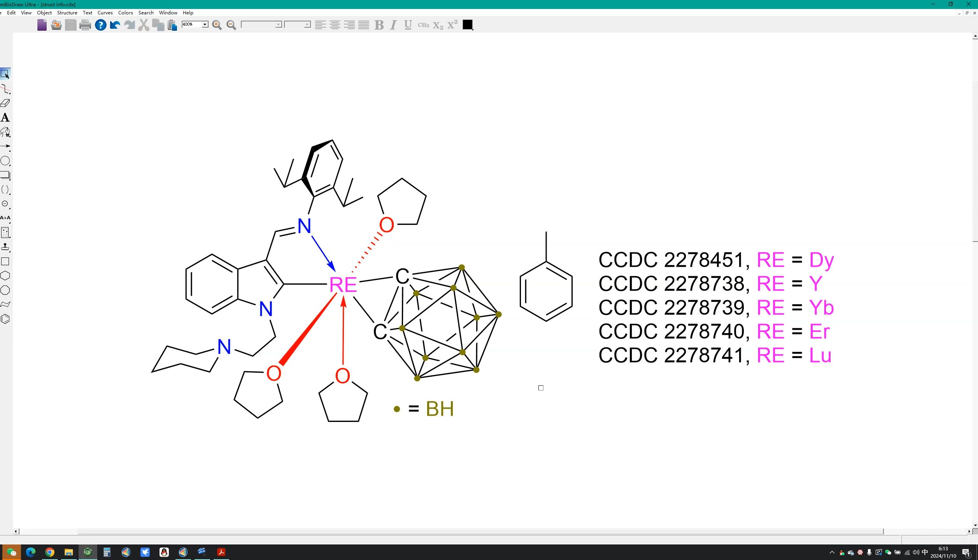Select the Pen drawing tool
Image resolution: width=978 pixels, height=560 pixels.
click(x=5, y=132)
